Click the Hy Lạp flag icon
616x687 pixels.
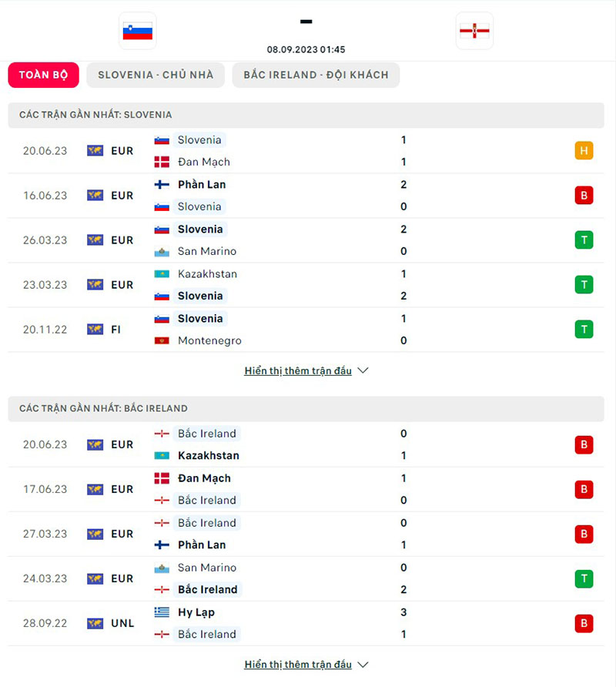[164, 612]
